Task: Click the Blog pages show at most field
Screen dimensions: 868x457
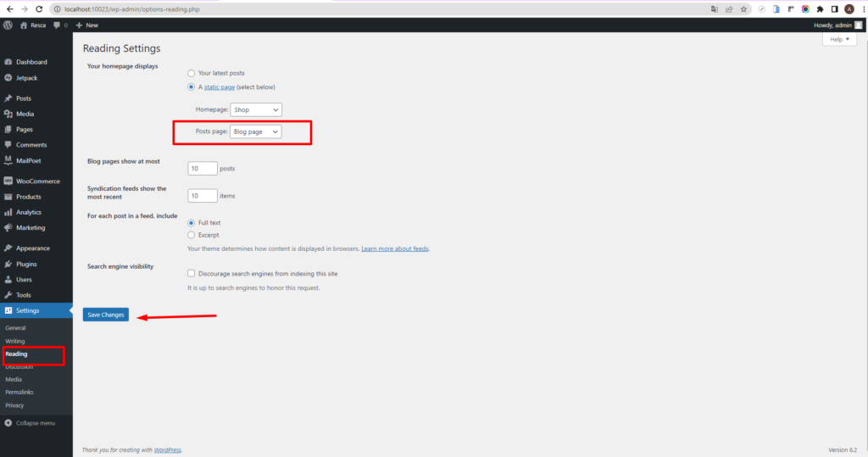Action: tap(202, 169)
